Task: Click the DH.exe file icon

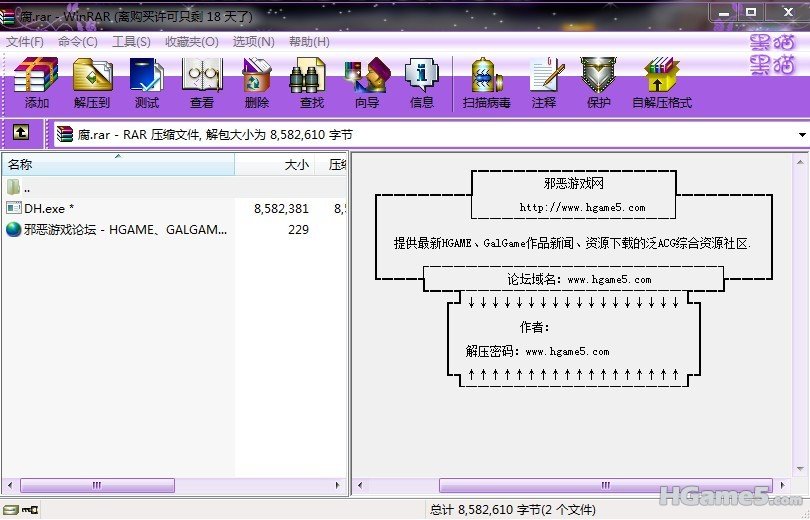Action: click(x=13, y=208)
